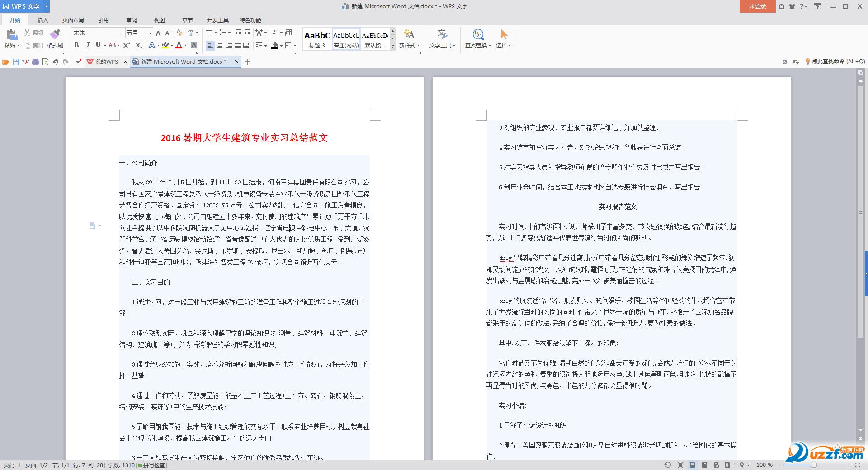Clear formatting with the eraser icon
Screen dimensions: 868x470
coord(179,33)
